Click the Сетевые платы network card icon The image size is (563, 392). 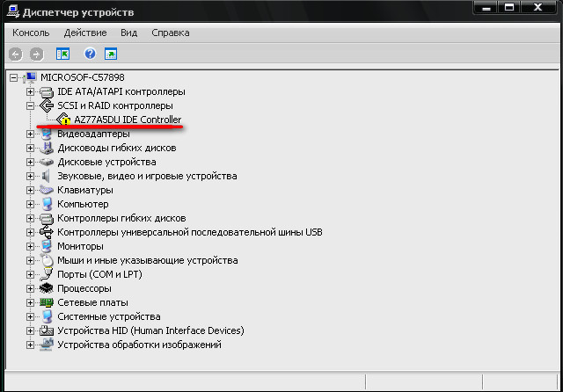pos(47,302)
